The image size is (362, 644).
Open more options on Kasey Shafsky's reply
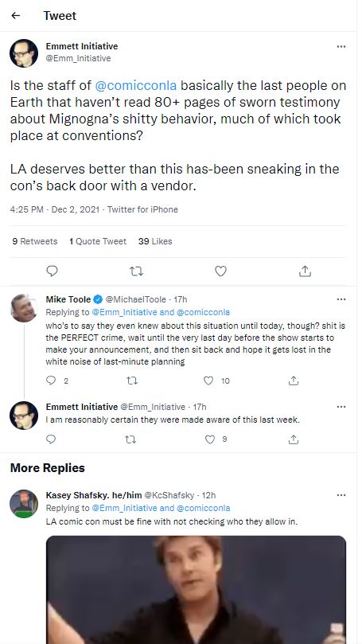[x=341, y=495]
